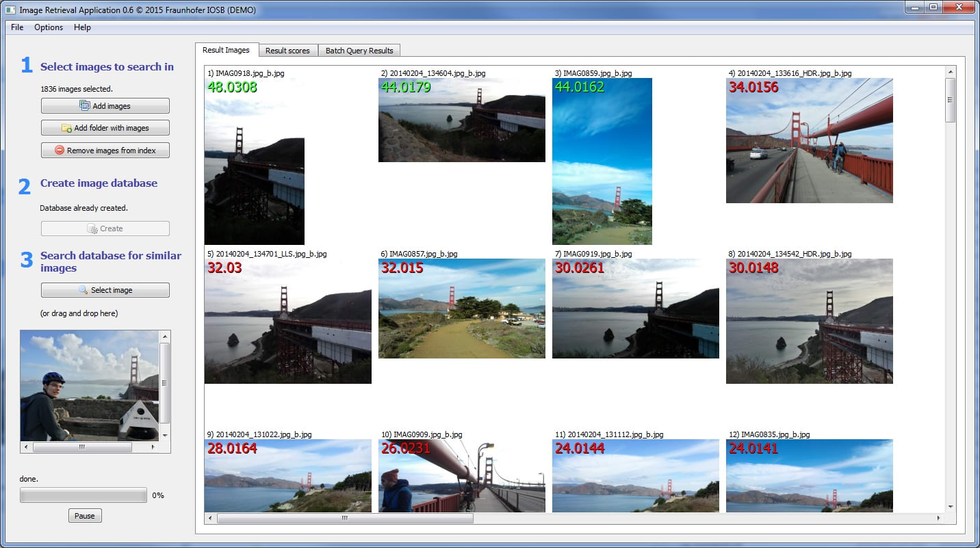
Task: Click the score 30.0148 label
Action: click(753, 268)
